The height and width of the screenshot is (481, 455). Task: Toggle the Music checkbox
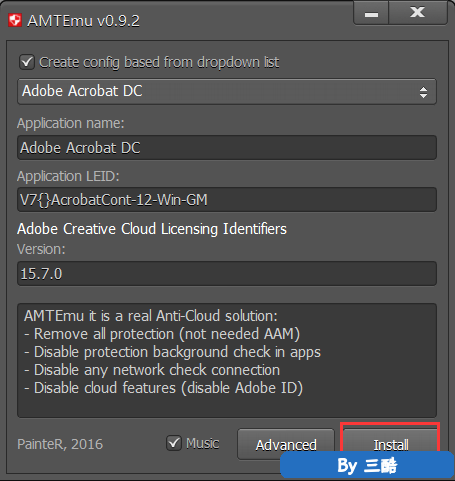point(174,443)
